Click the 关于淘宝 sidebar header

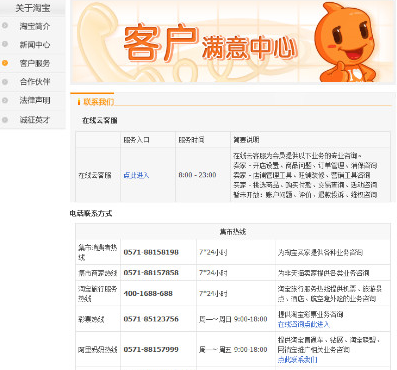click(x=33, y=8)
